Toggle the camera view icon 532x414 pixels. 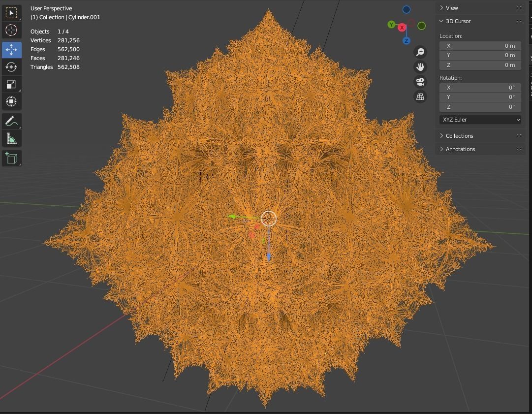pos(420,82)
